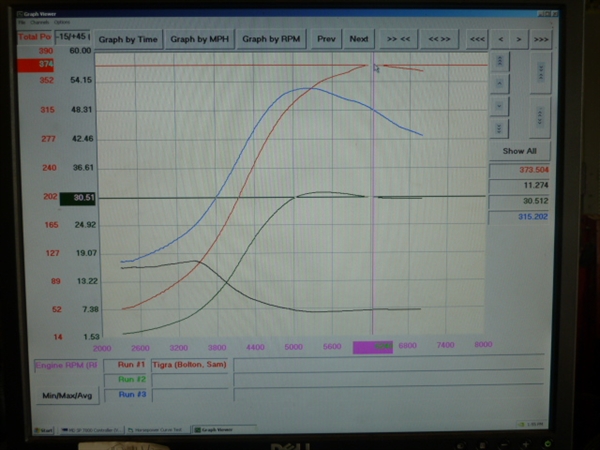The height and width of the screenshot is (450, 600).
Task: Click the empty Run #2 name field
Action: click(x=190, y=380)
